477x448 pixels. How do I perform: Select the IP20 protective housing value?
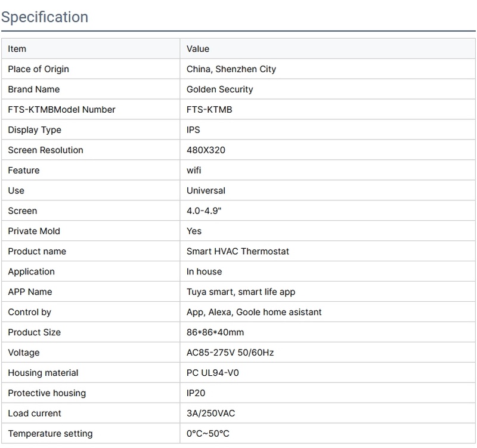click(x=196, y=394)
